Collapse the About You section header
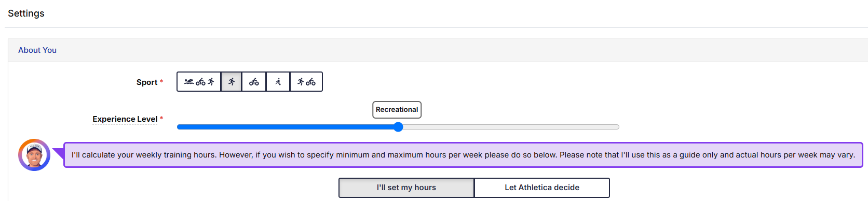This screenshot has height=201, width=868. click(x=37, y=50)
